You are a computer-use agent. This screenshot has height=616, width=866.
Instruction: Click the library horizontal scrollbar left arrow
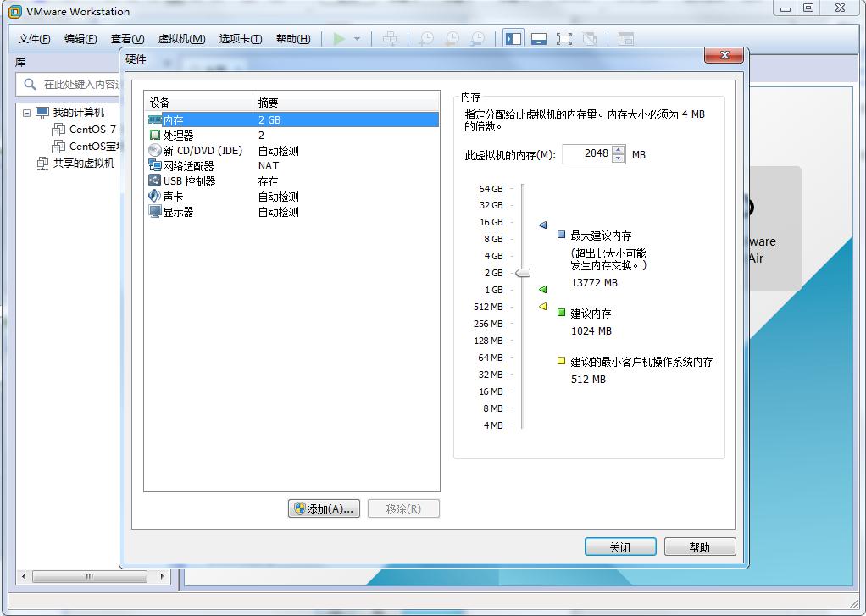(x=23, y=576)
